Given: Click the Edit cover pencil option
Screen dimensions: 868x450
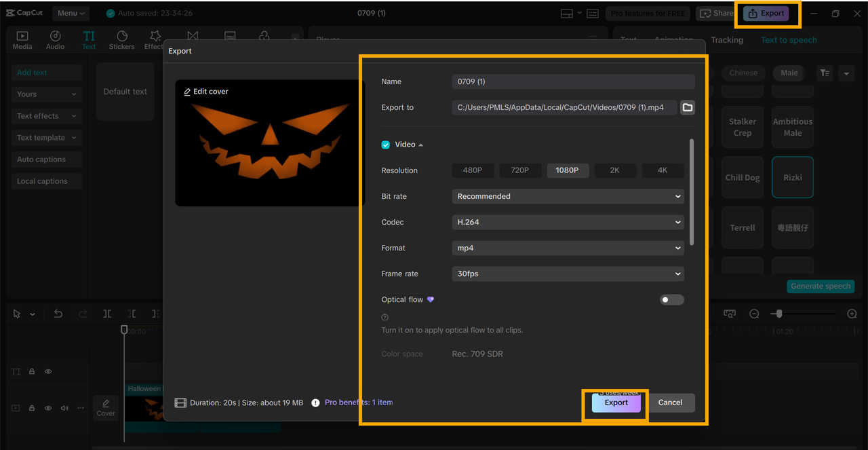Looking at the screenshot, I should (x=206, y=92).
